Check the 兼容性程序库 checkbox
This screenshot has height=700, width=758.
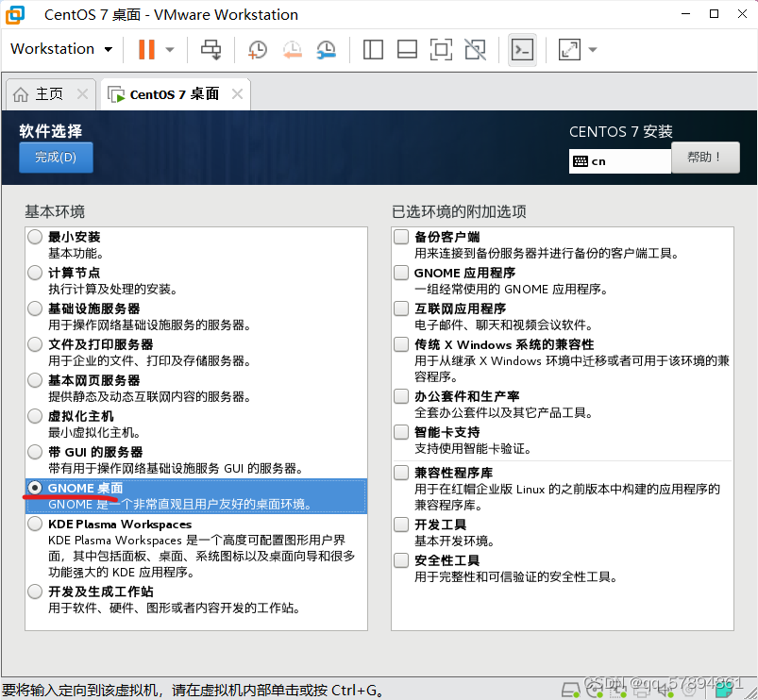click(401, 473)
